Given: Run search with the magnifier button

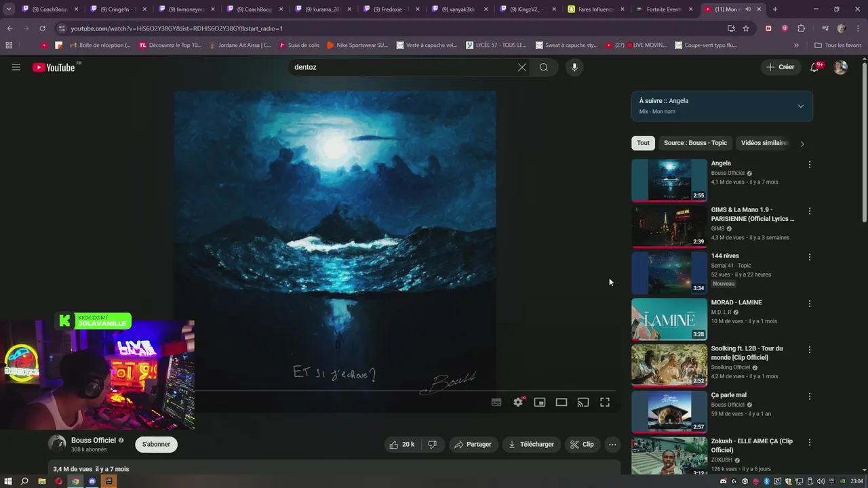Looking at the screenshot, I should tap(544, 67).
